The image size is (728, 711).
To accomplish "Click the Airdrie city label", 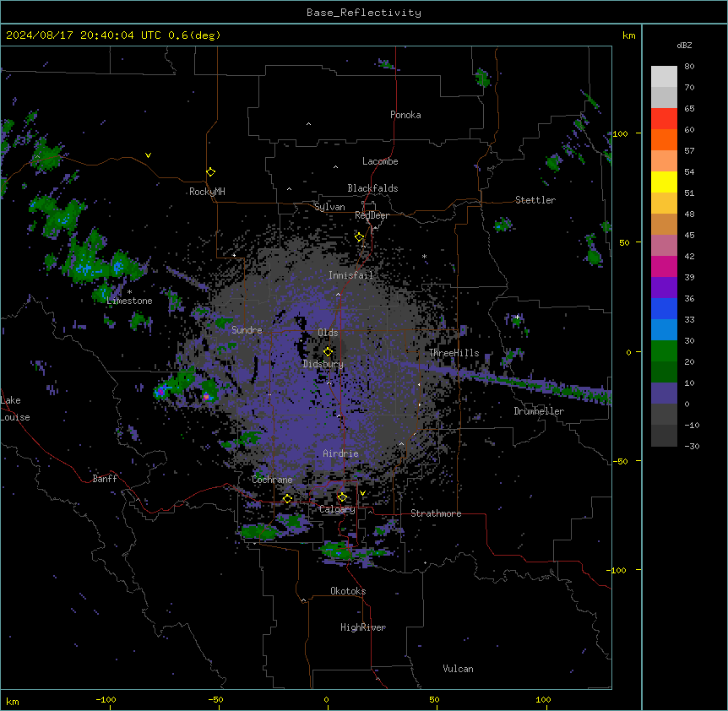I will click(340, 453).
